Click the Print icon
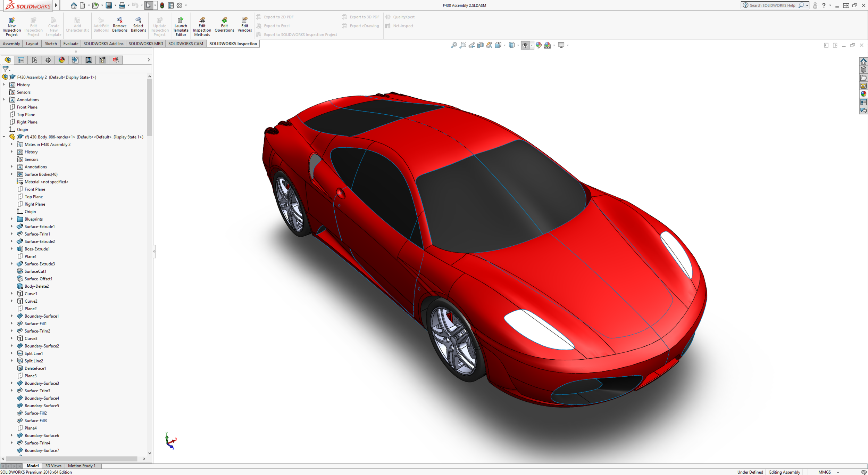This screenshot has height=475, width=868. point(122,5)
